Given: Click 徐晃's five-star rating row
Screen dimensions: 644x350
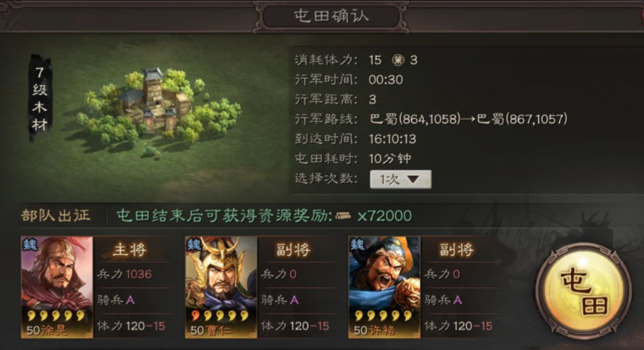Looking at the screenshot, I should tap(57, 316).
